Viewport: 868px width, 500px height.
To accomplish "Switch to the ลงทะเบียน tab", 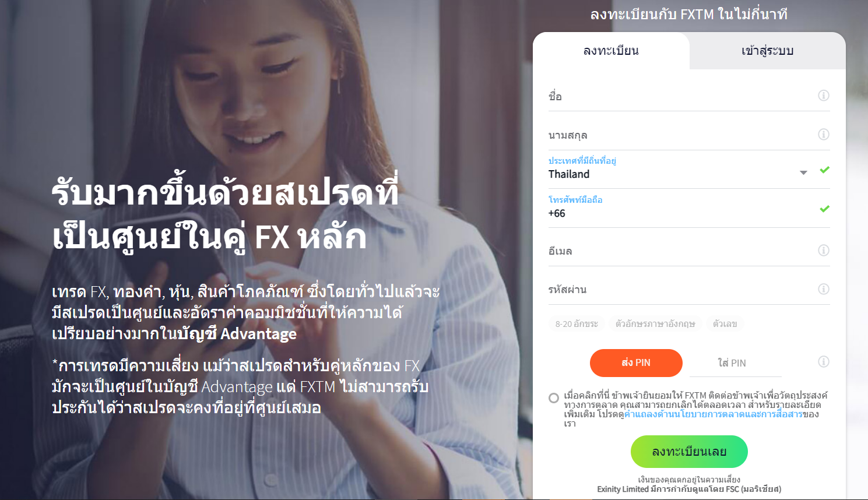I will [x=611, y=51].
